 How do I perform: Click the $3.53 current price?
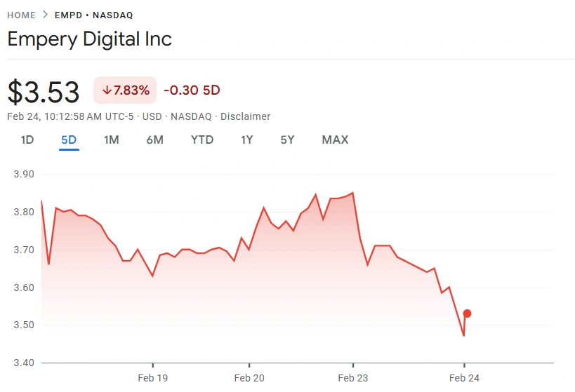click(x=44, y=92)
